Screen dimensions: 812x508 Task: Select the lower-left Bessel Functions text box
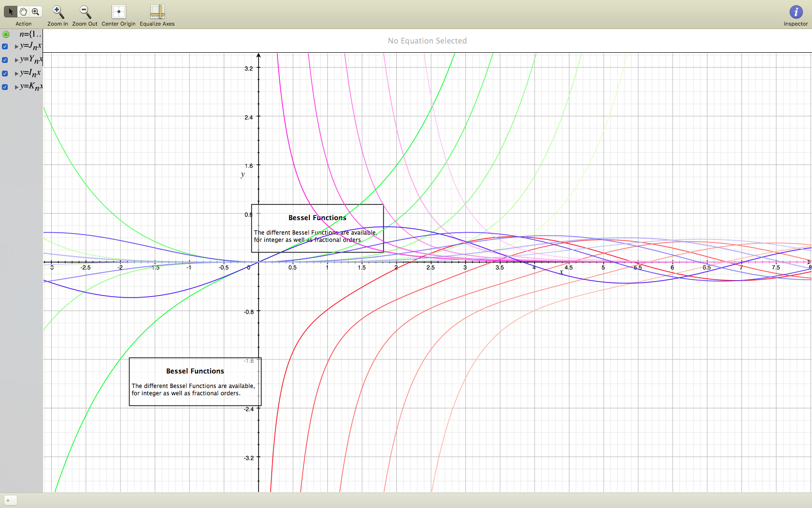(195, 381)
